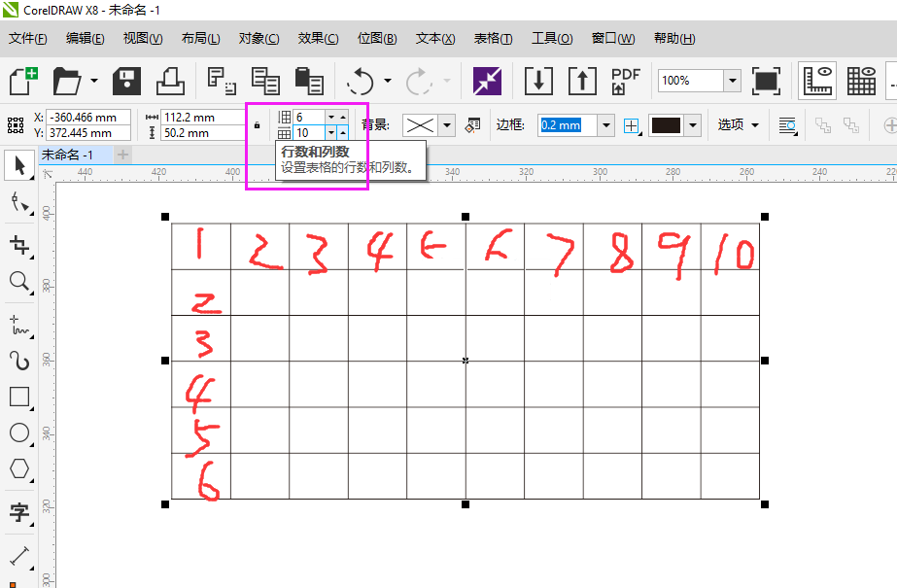Select the Shape edit tool

point(19,202)
